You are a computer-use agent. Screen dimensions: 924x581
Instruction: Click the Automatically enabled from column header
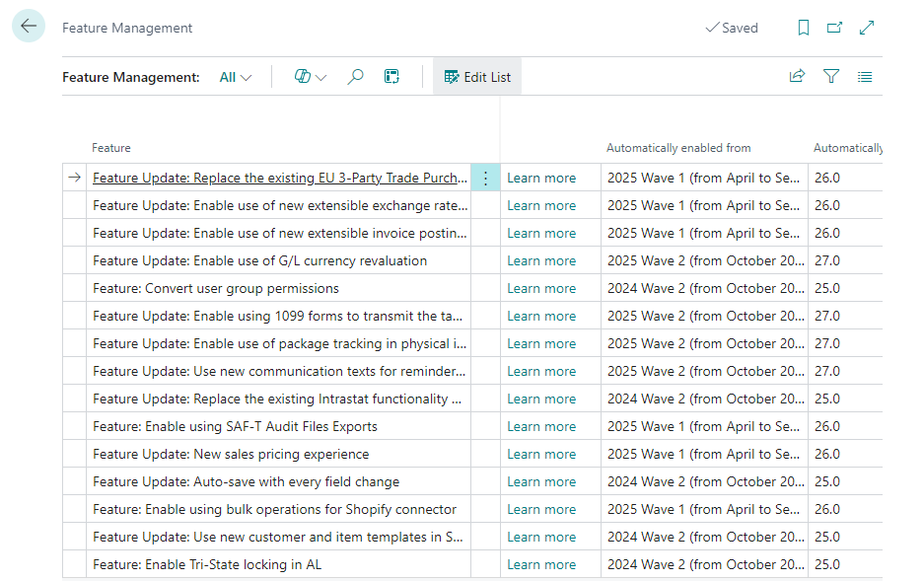click(678, 148)
